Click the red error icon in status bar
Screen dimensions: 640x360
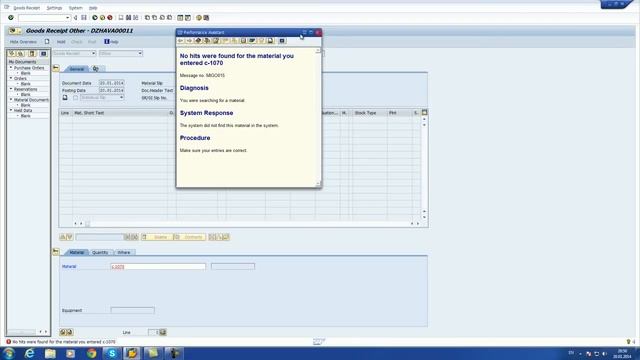pos(9,342)
